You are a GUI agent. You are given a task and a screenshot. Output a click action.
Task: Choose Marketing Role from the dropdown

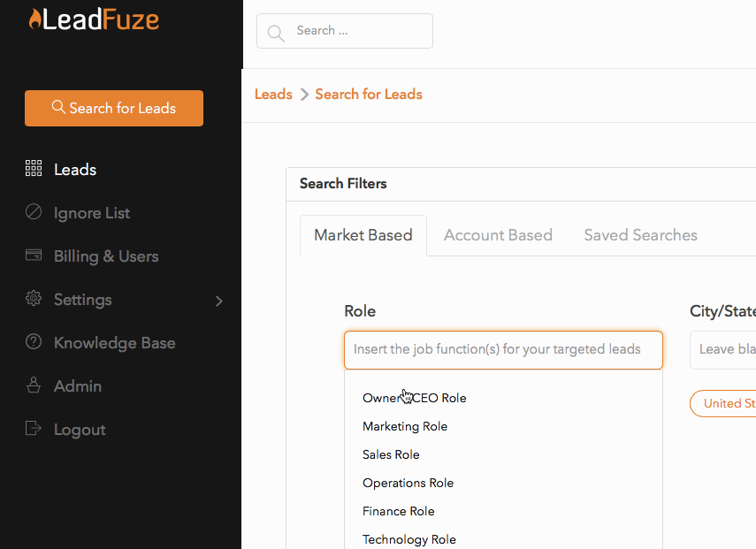point(404,427)
